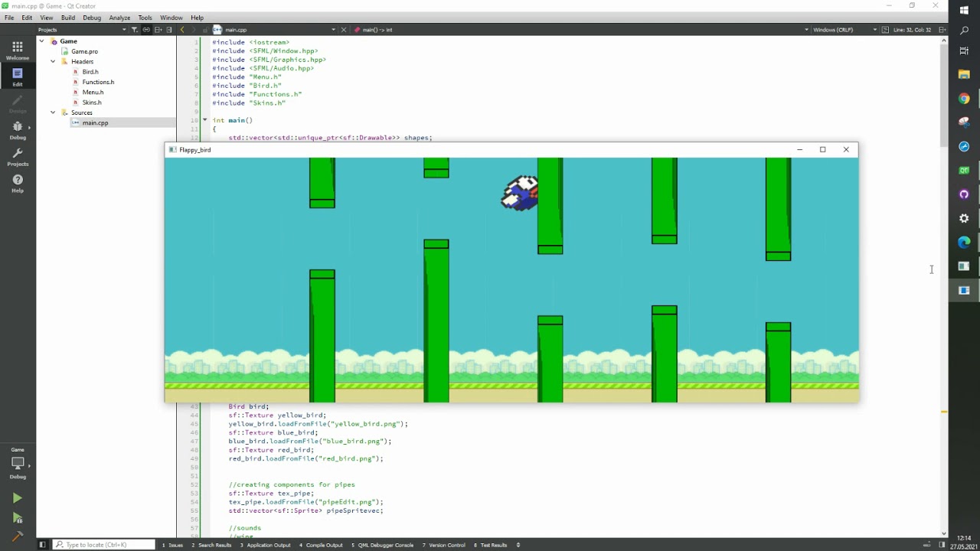
Task: Click the filter tree icon in Projects pane
Action: 134,30
